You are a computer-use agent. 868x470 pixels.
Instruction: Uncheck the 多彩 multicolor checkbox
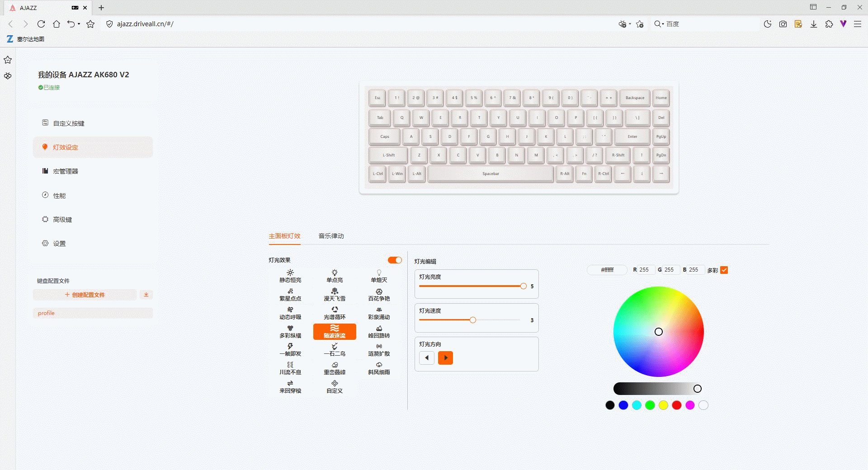point(724,270)
